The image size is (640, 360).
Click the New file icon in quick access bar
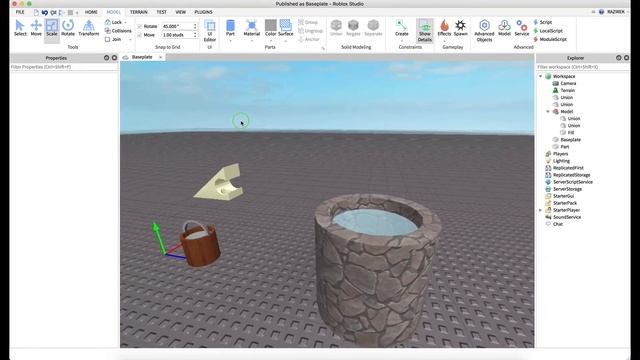tap(36, 13)
